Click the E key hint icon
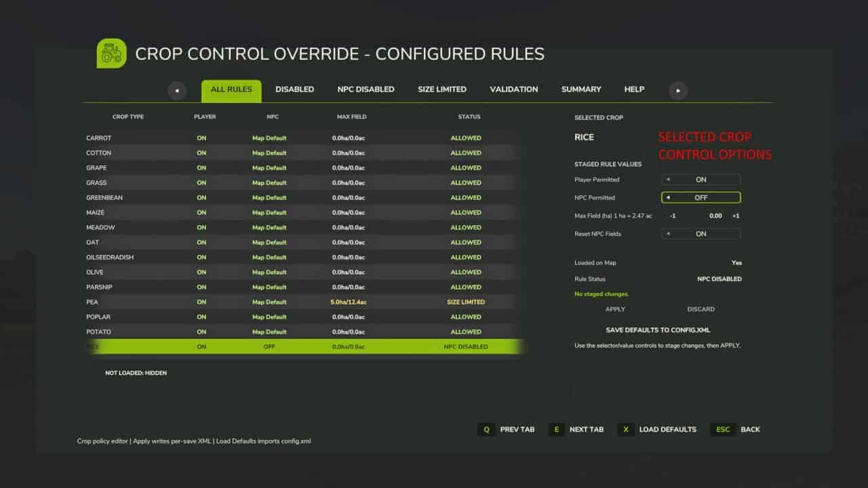This screenshot has width=868, height=488. [x=556, y=430]
